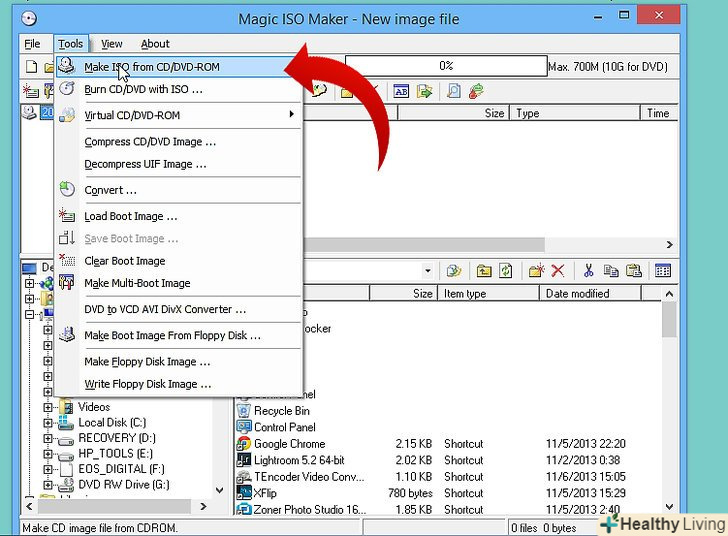Click the Google Chrome shortcut icon
728x536 pixels.
click(243, 444)
